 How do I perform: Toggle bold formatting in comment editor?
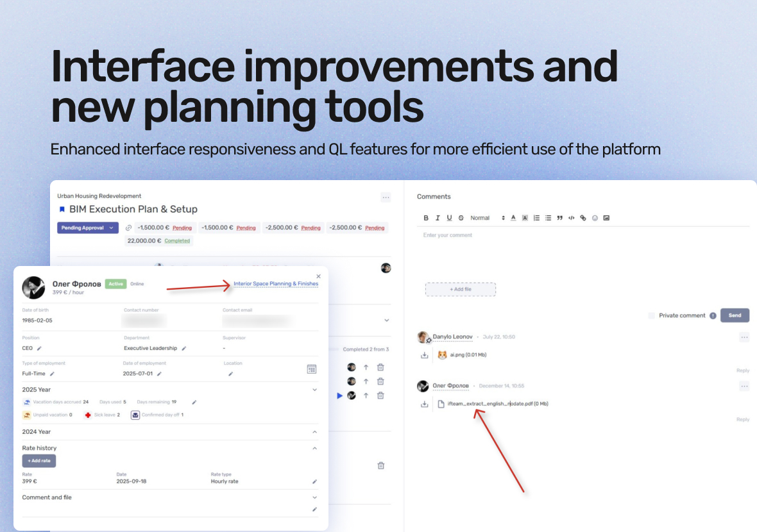click(426, 218)
